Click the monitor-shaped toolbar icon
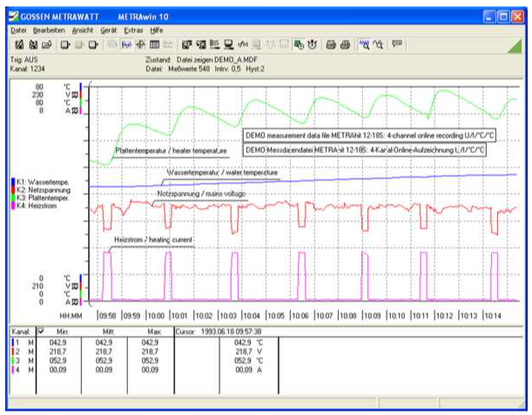Screen dimensions: 532x415 tap(229, 44)
